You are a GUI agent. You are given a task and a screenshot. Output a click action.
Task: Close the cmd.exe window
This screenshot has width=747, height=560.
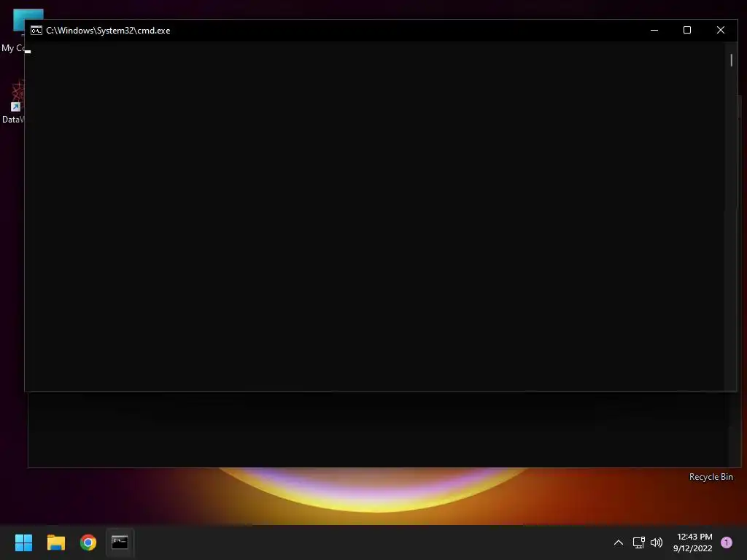pos(720,30)
